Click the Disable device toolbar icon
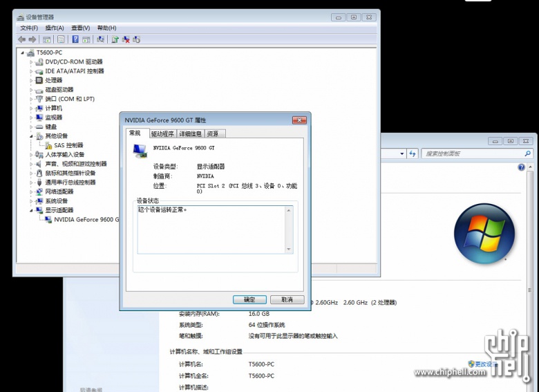539x392 pixels. 136,39
